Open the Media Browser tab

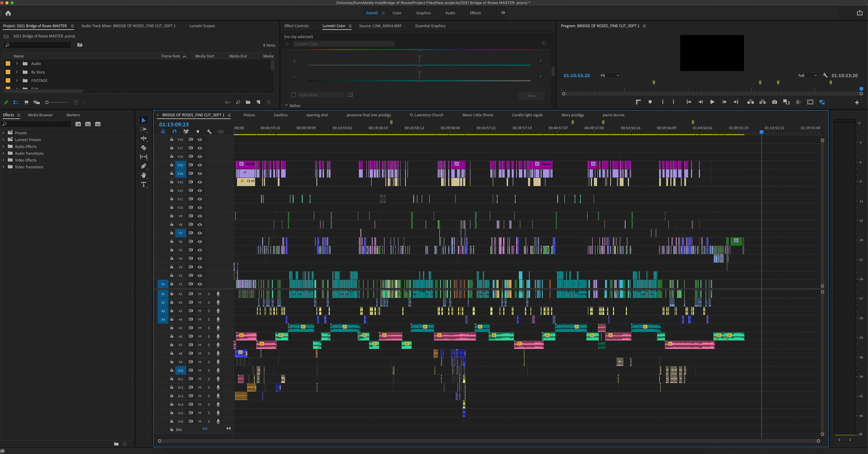[40, 115]
